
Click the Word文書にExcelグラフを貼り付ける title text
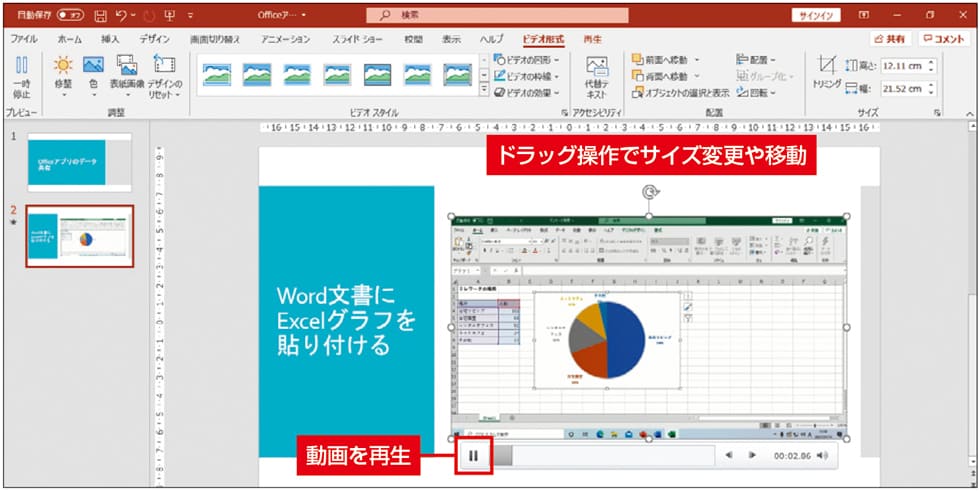pyautogui.click(x=345, y=320)
